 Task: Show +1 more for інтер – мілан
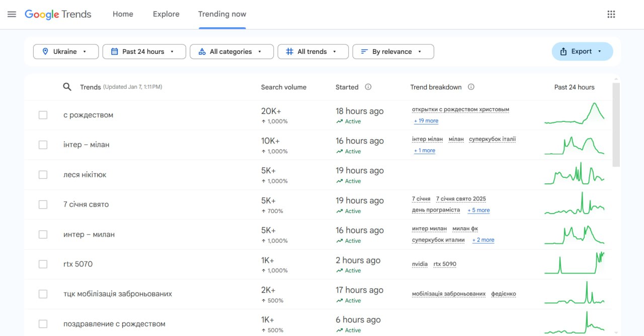(425, 151)
